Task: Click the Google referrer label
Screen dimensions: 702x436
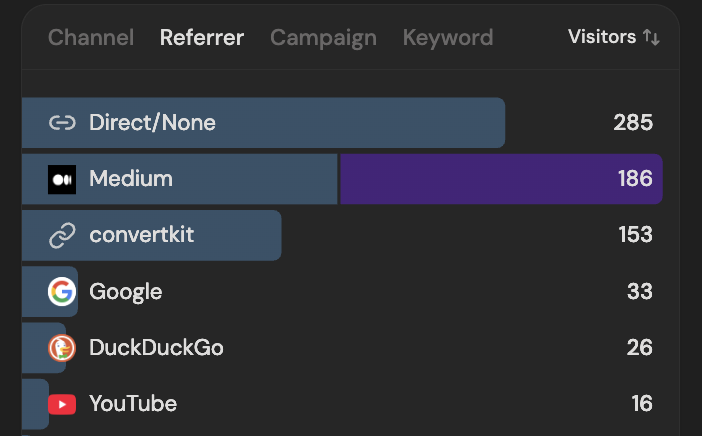Action: (126, 292)
